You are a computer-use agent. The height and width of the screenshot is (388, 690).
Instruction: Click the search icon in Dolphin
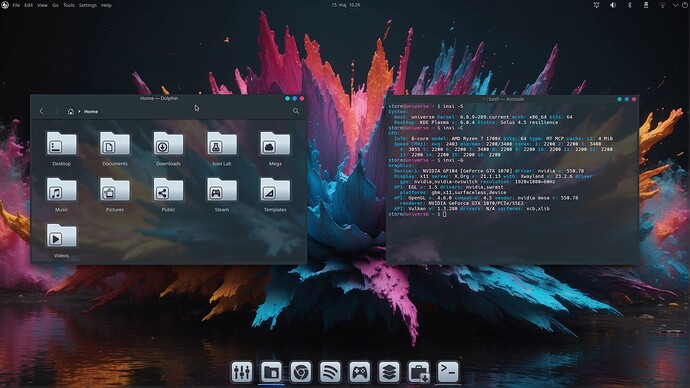pos(296,111)
